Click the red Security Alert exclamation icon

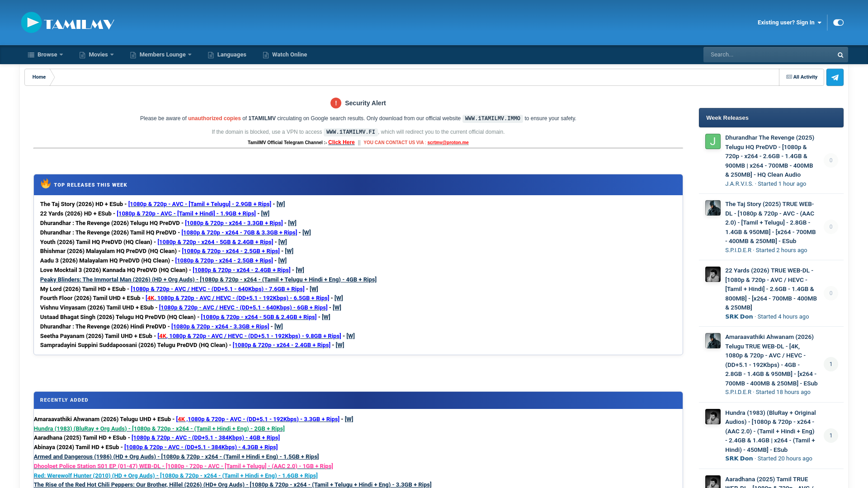[336, 103]
